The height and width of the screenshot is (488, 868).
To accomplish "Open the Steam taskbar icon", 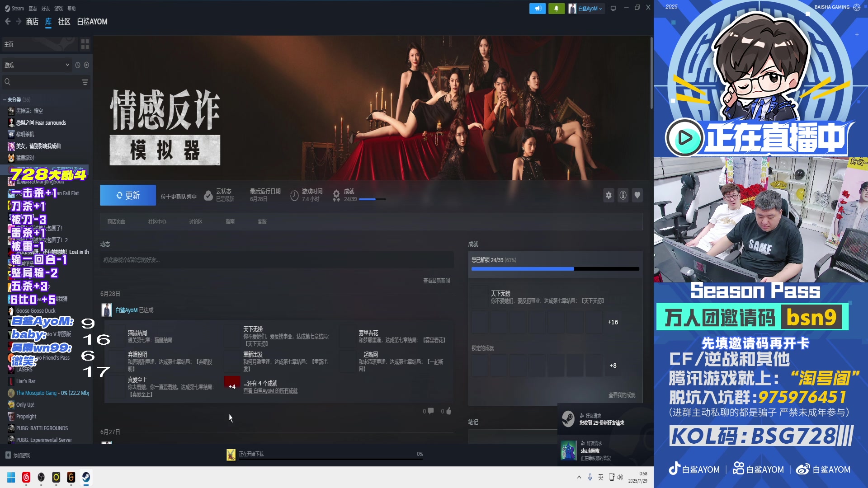I will click(86, 477).
